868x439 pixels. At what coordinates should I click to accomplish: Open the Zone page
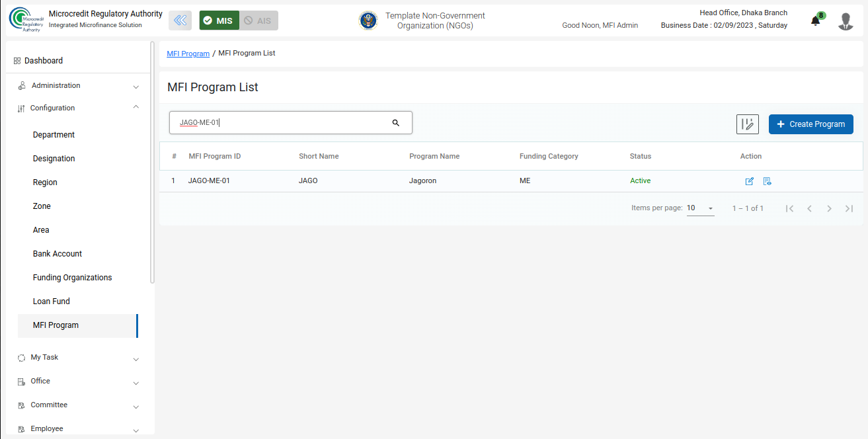point(42,206)
